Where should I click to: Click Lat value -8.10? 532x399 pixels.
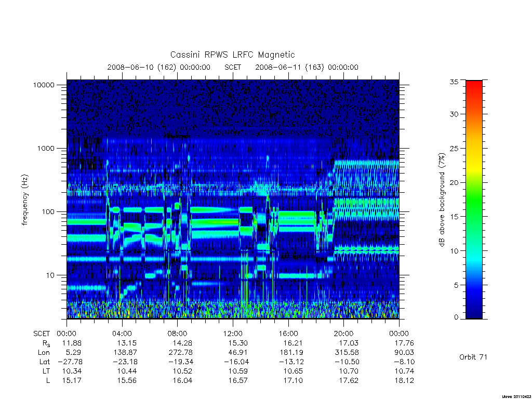pos(404,362)
